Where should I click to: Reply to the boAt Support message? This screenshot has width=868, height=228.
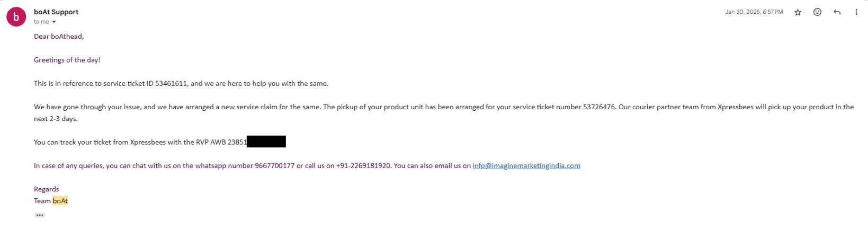pyautogui.click(x=837, y=12)
